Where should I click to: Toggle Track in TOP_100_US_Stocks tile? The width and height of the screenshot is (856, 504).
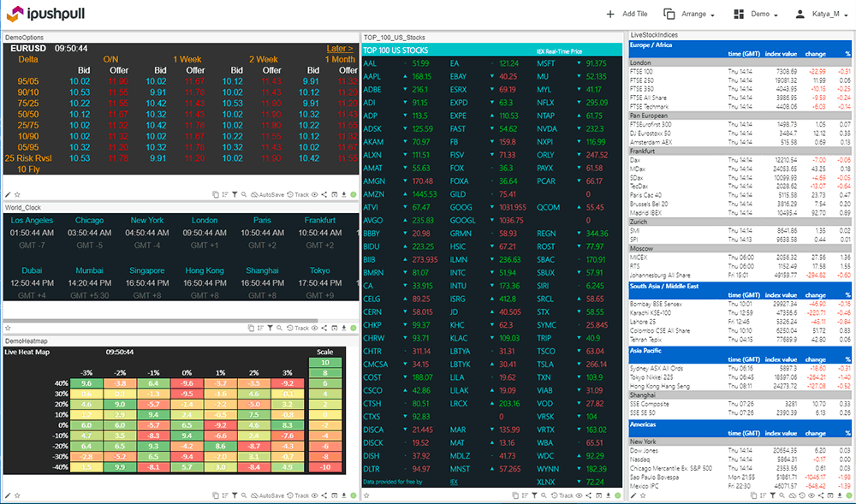point(562,495)
